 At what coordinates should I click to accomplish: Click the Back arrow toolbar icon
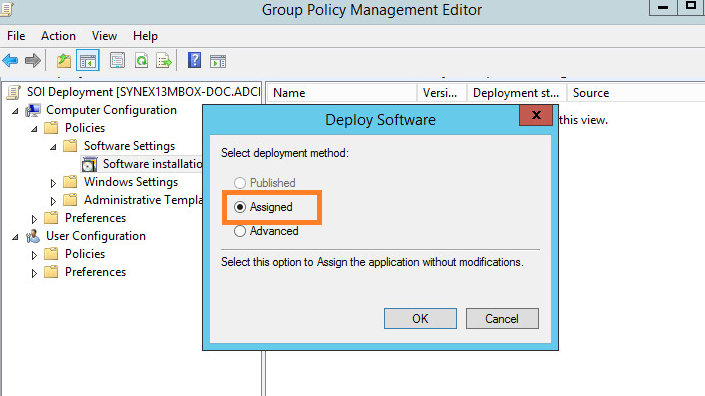point(10,60)
